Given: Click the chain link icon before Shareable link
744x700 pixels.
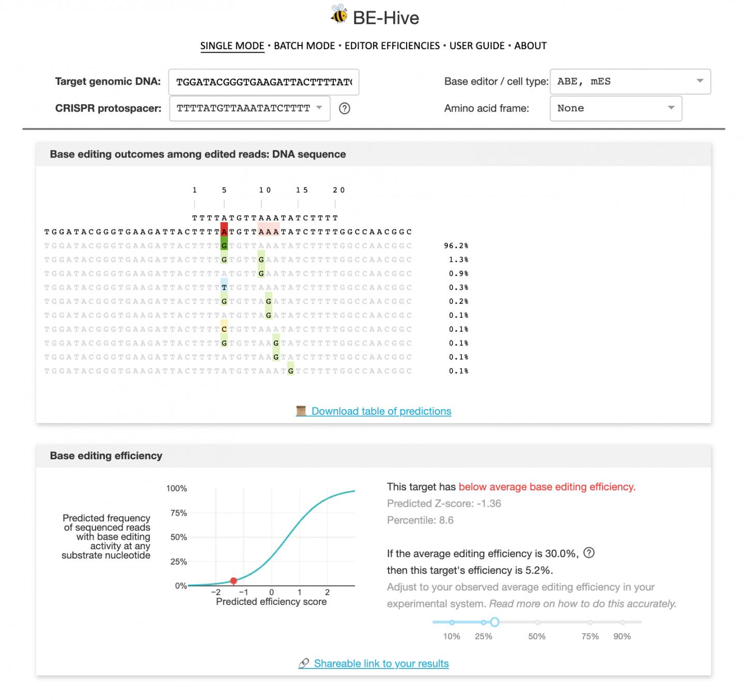Looking at the screenshot, I should pyautogui.click(x=304, y=663).
